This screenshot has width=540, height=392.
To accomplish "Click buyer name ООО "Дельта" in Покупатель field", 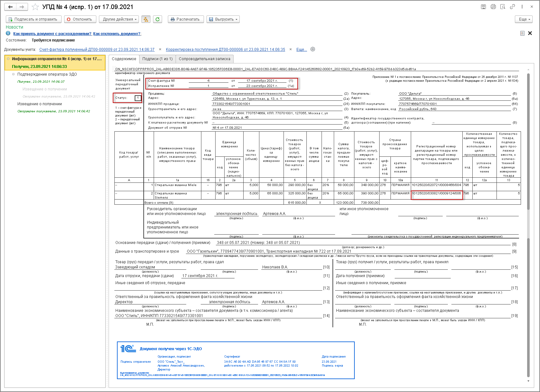I will pyautogui.click(x=410, y=94).
